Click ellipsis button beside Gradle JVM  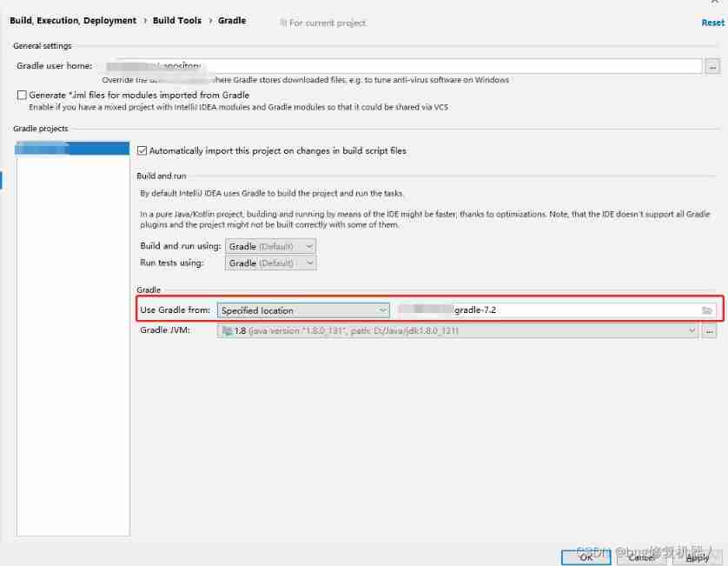pos(709,331)
